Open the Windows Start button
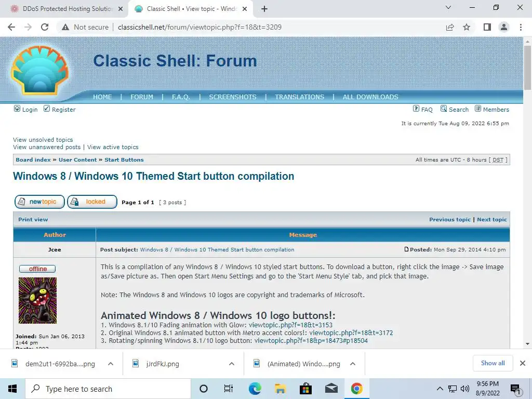532x399 pixels. click(12, 389)
